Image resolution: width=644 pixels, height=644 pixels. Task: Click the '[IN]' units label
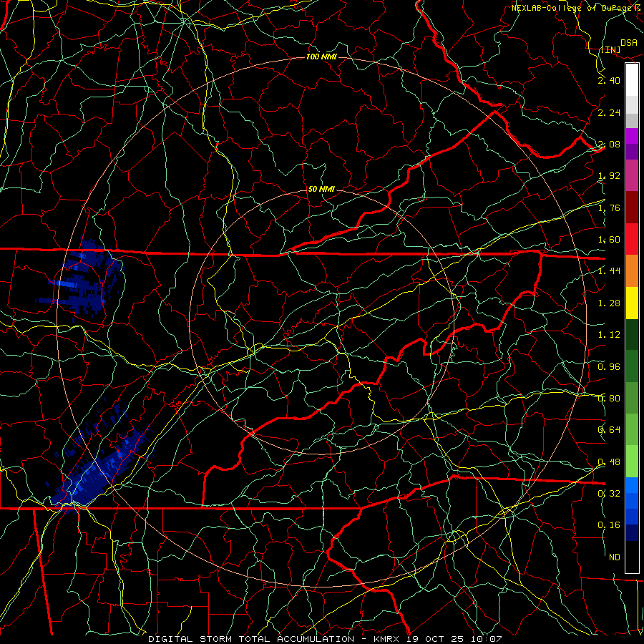click(x=610, y=49)
